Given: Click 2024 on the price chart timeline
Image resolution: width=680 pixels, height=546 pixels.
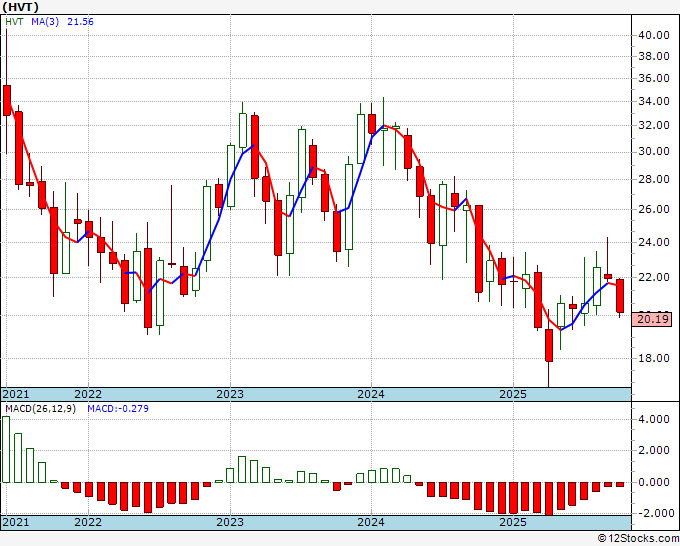Looking at the screenshot, I should point(371,394).
